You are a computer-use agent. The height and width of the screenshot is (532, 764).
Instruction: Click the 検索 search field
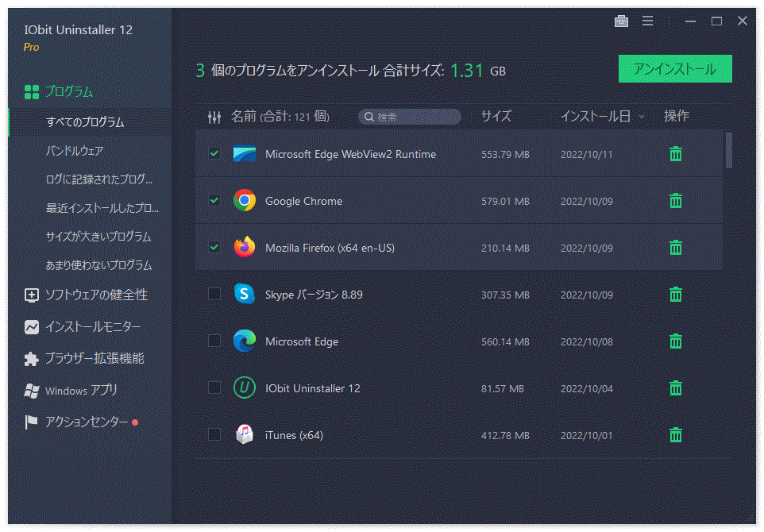pyautogui.click(x=409, y=117)
